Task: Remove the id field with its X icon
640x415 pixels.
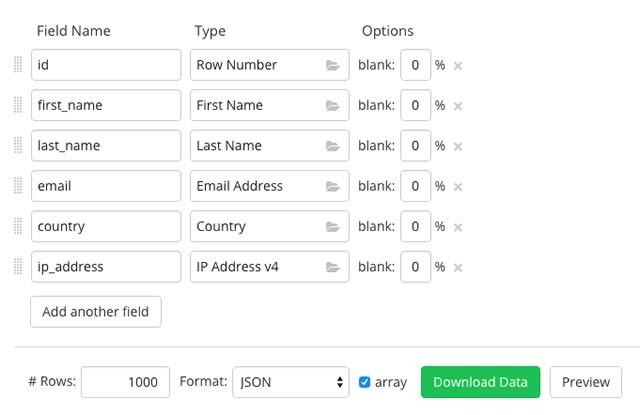Action: pos(458,66)
